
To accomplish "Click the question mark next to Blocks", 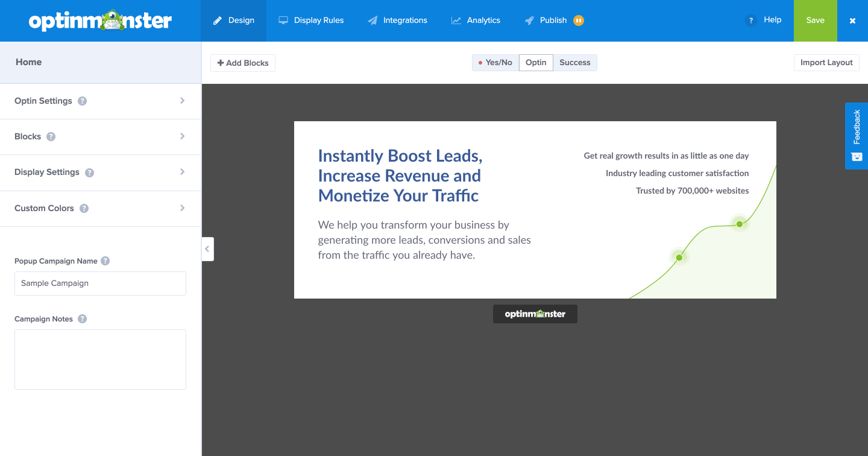I will pos(51,137).
